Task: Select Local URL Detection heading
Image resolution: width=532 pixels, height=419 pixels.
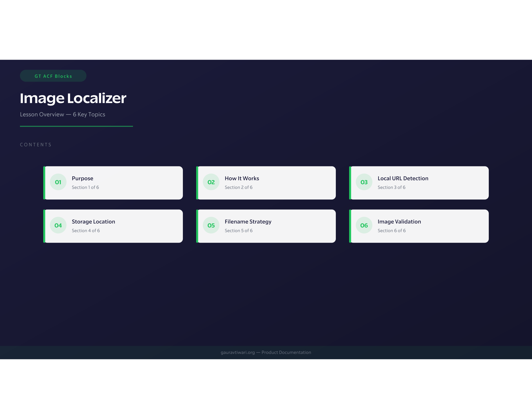Action: click(403, 178)
